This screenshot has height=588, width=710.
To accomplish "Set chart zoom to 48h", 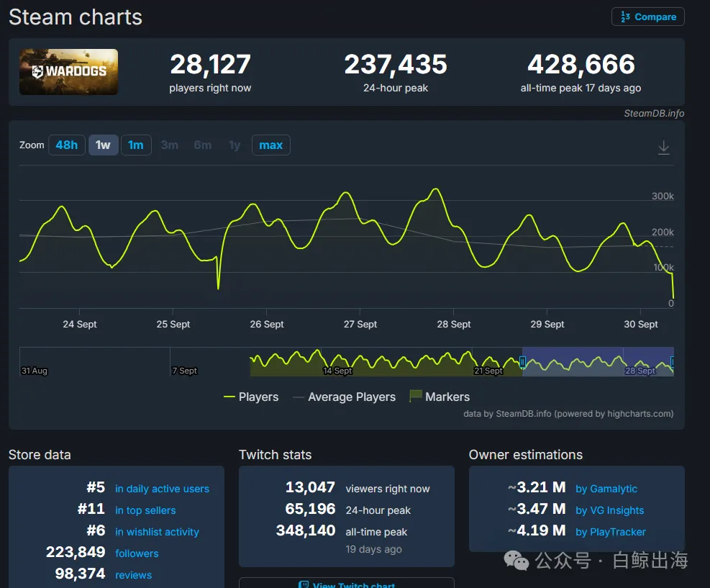I will [67, 145].
